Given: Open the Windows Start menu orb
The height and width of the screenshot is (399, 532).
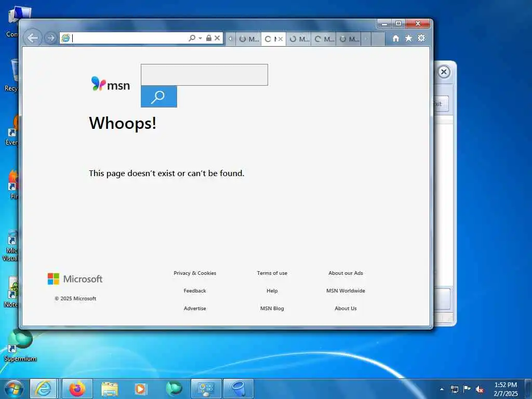Looking at the screenshot, I should pos(14,389).
